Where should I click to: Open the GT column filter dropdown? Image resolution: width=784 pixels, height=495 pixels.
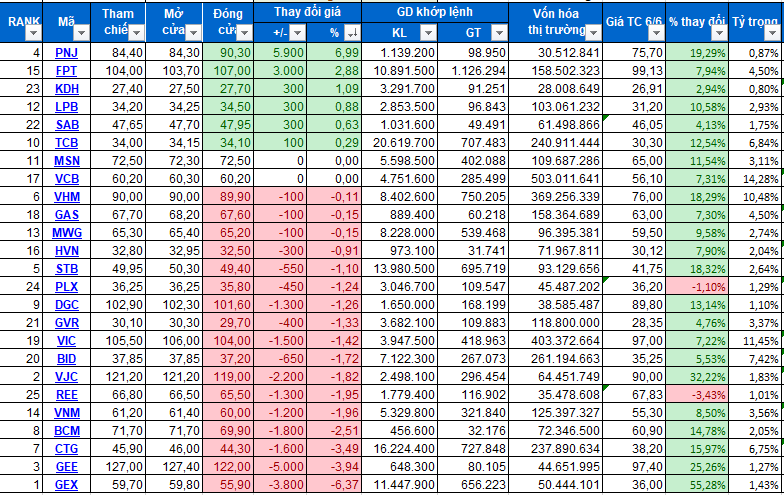tap(499, 33)
